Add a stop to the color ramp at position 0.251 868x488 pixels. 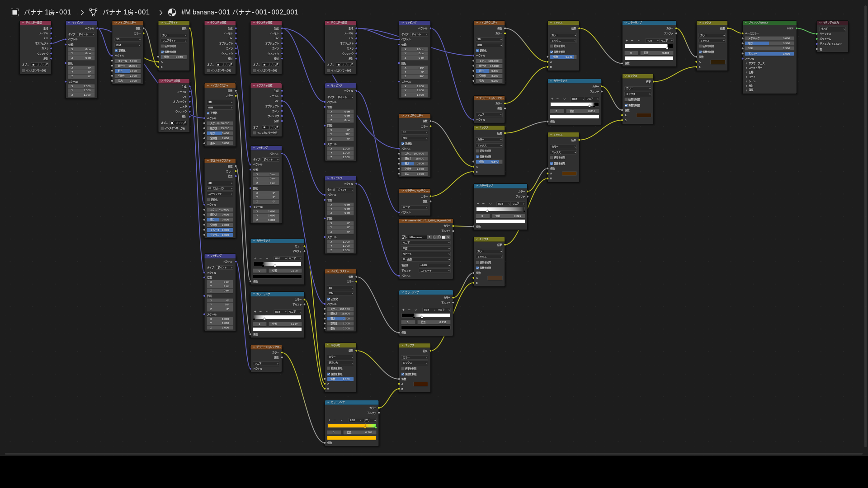tap(403, 310)
